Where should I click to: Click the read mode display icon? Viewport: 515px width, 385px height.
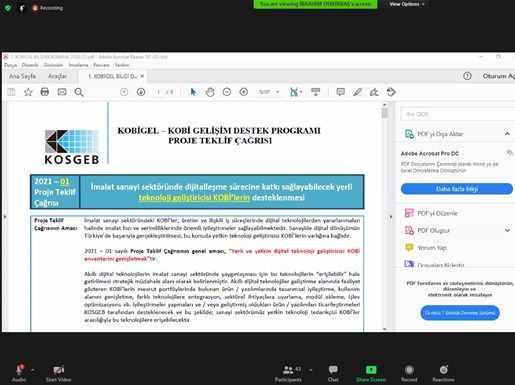[x=315, y=92]
